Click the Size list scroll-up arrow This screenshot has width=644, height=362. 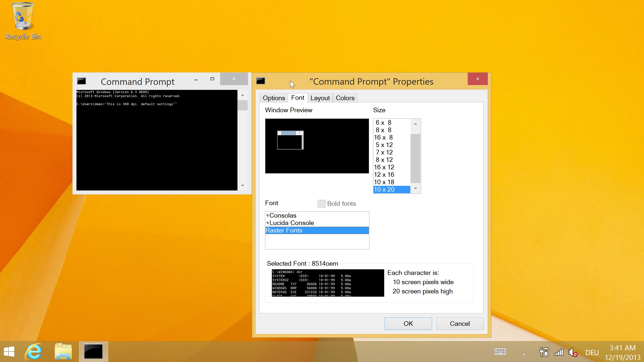tap(416, 124)
